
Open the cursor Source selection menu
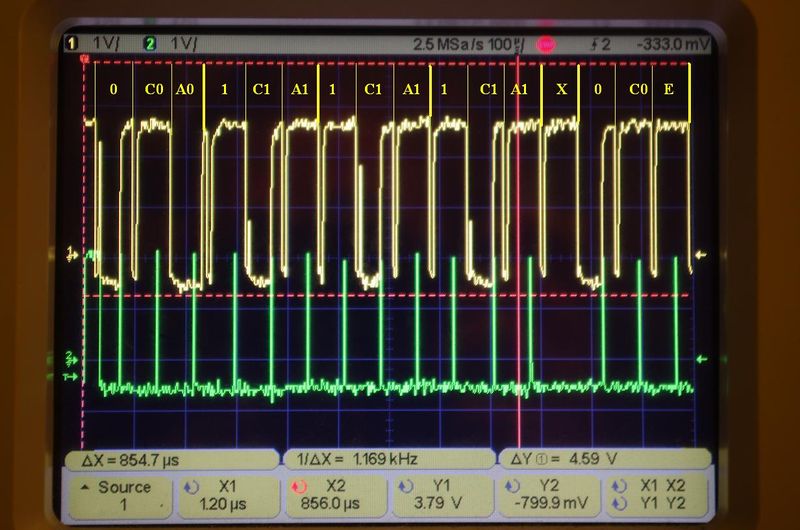116,494
